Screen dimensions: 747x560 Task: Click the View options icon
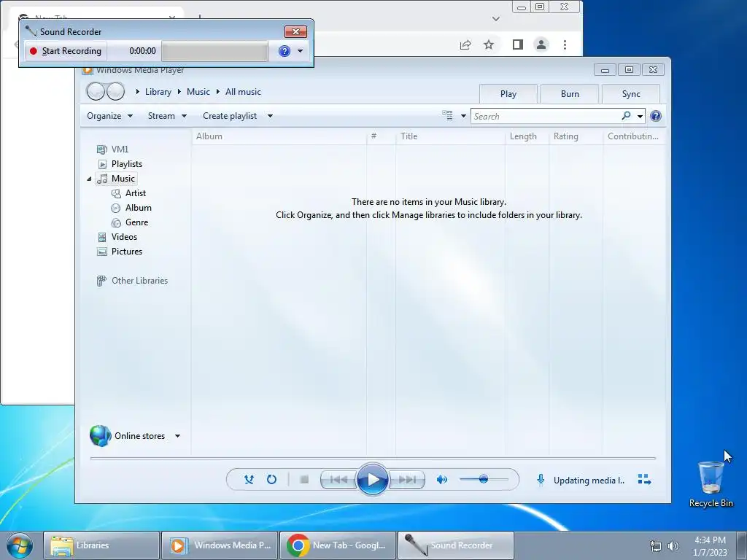[447, 115]
